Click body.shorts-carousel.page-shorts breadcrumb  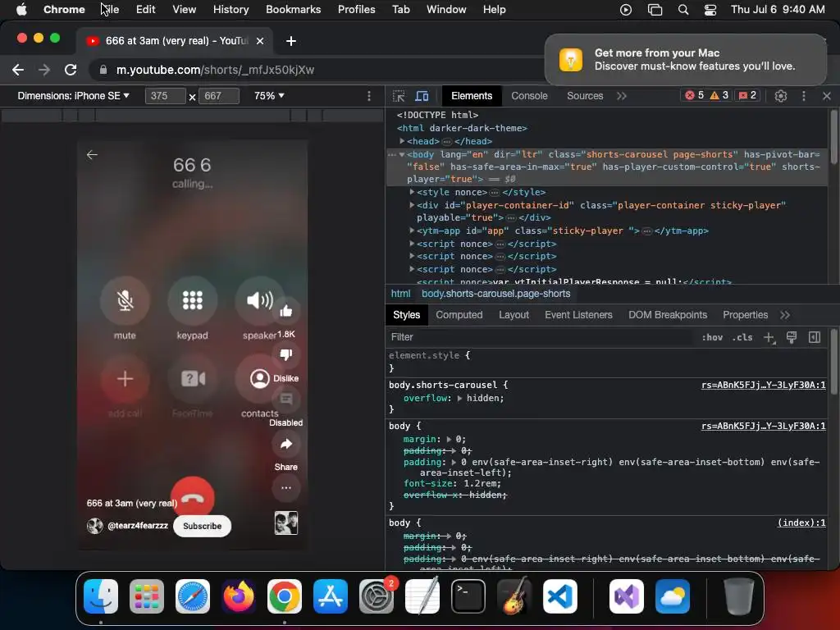tap(496, 294)
